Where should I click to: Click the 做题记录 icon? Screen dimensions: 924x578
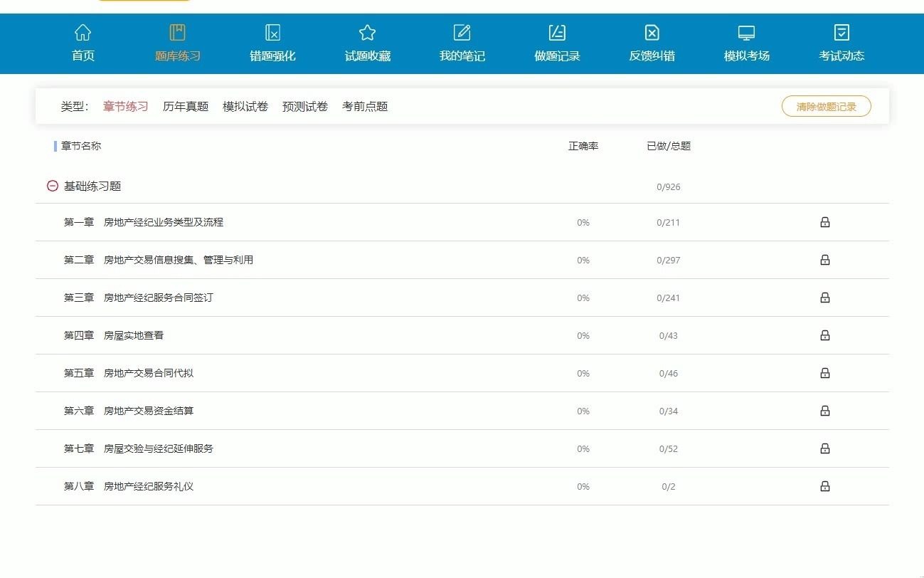pyautogui.click(x=557, y=32)
